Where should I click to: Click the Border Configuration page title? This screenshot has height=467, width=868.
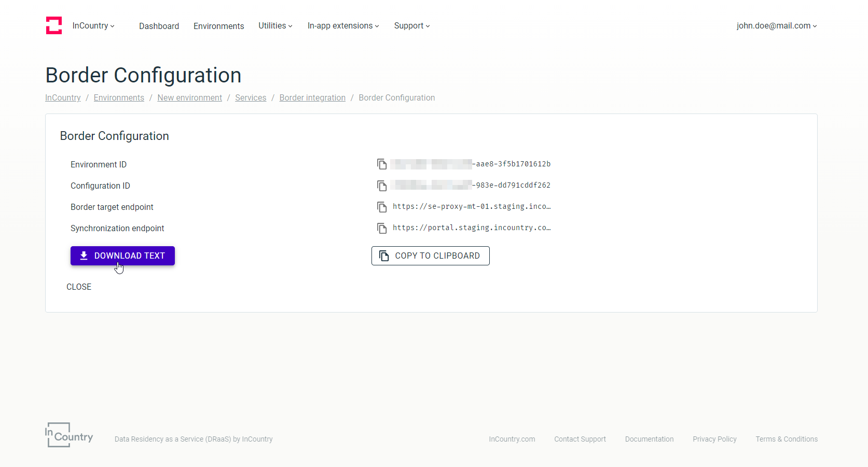pos(144,75)
